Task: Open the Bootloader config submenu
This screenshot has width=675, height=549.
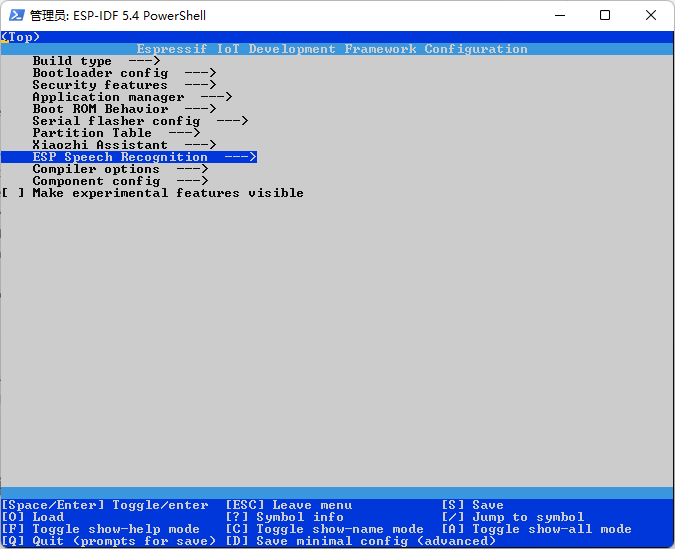Action: coord(124,73)
